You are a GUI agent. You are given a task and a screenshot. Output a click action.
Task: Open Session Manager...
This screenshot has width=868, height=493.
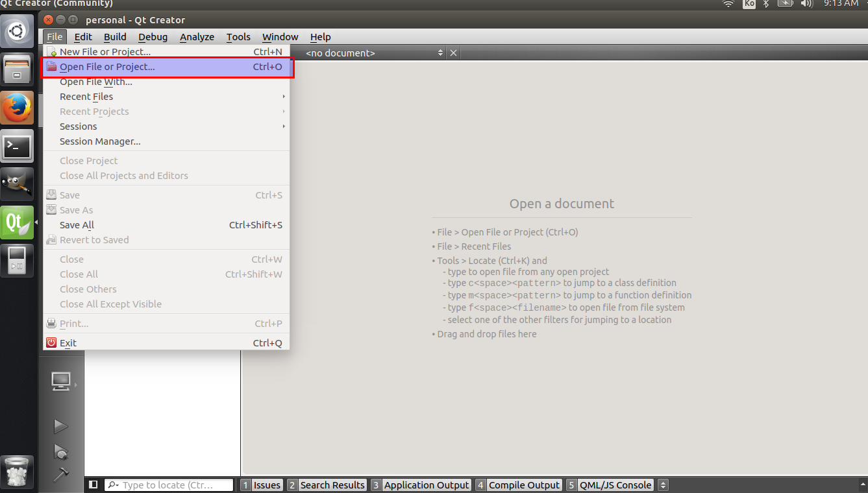click(x=166, y=141)
